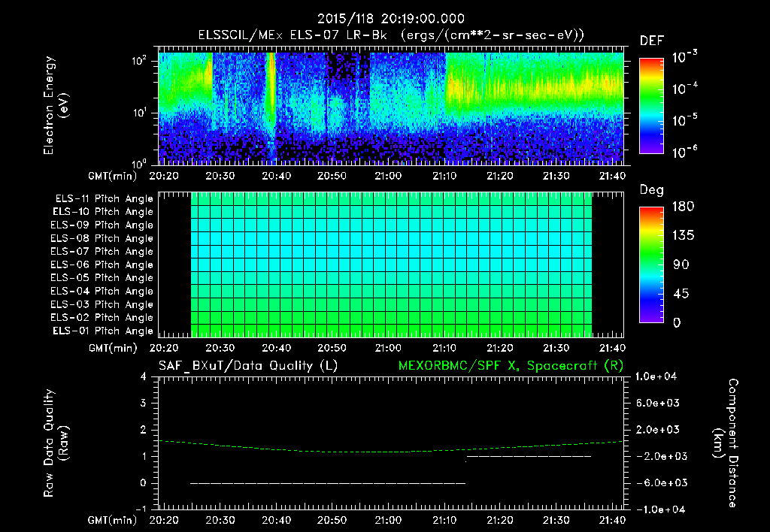The height and width of the screenshot is (532, 770).
Task: Click the 6.0e+03 tick on distance axis
Action: point(658,403)
